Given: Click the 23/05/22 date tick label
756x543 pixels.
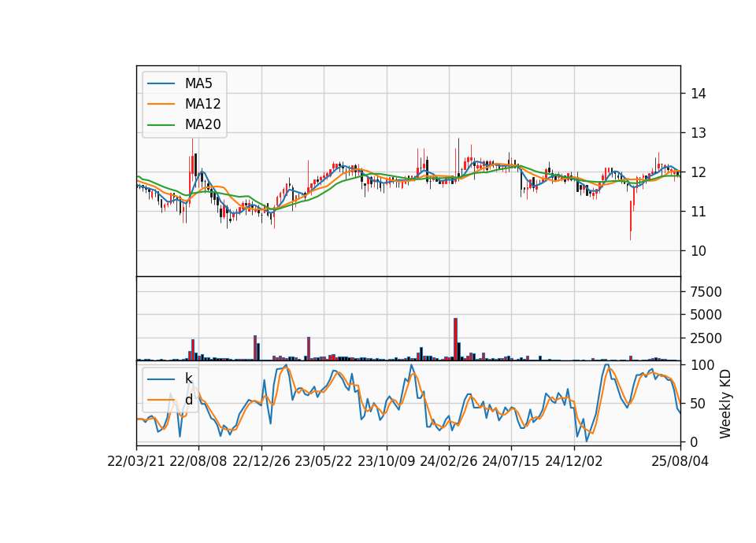Looking at the screenshot, I should [x=324, y=461].
